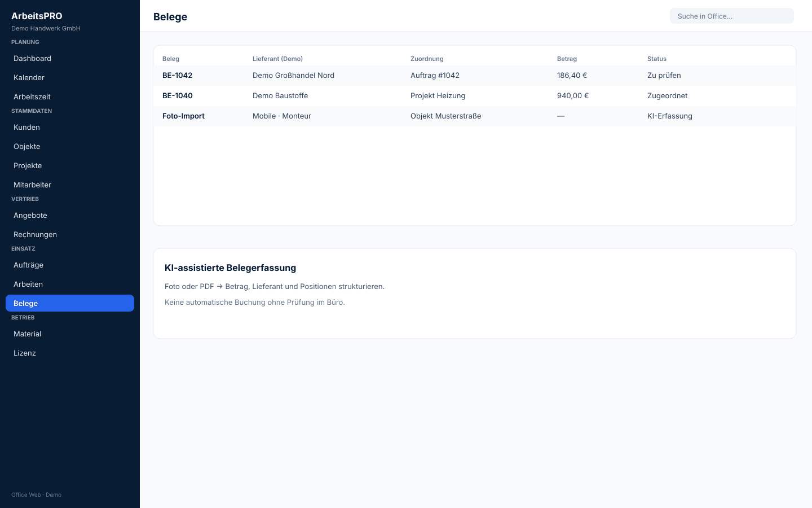Click the amount 186,40 €
Image resolution: width=812 pixels, height=508 pixels.
click(x=572, y=76)
